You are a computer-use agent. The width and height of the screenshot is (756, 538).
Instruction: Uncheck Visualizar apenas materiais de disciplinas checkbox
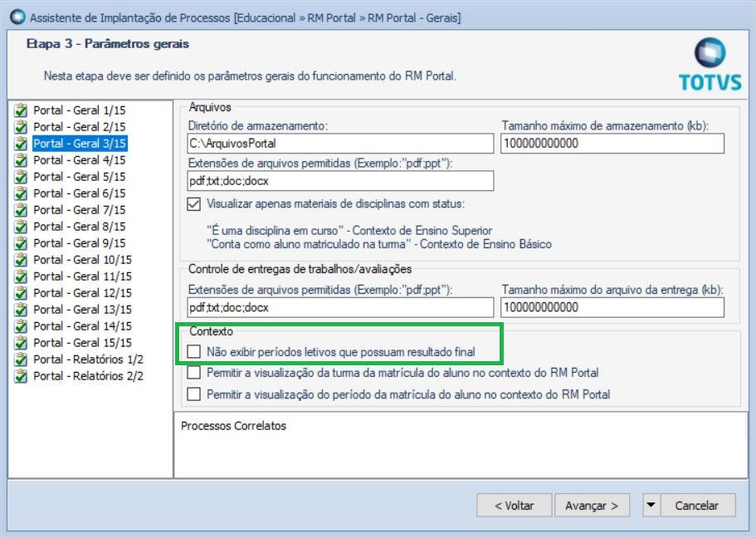(x=194, y=204)
